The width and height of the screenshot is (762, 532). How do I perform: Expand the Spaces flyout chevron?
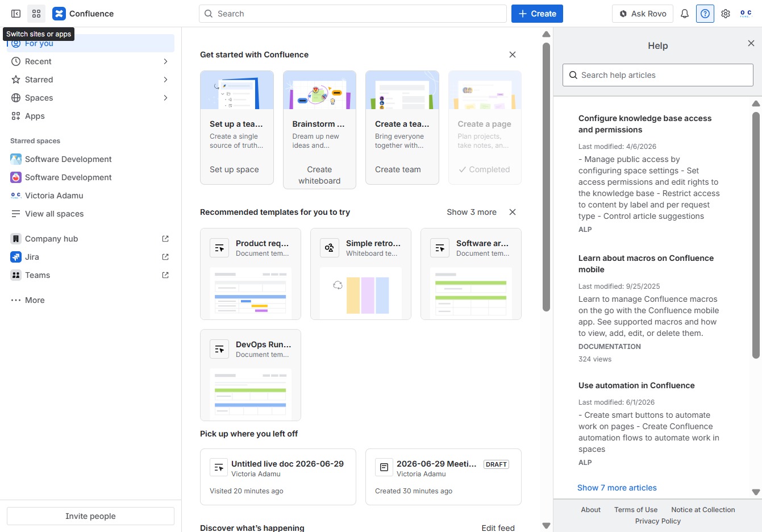(165, 98)
